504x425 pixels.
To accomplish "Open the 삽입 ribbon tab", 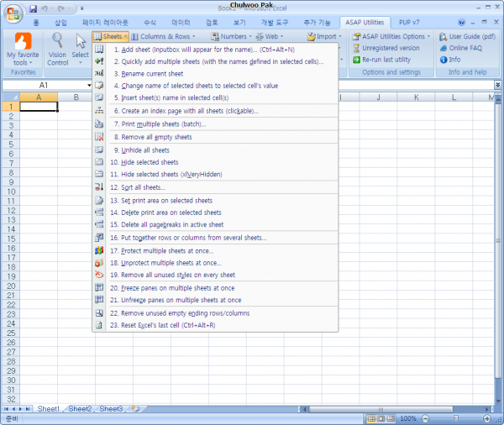I will (60, 23).
